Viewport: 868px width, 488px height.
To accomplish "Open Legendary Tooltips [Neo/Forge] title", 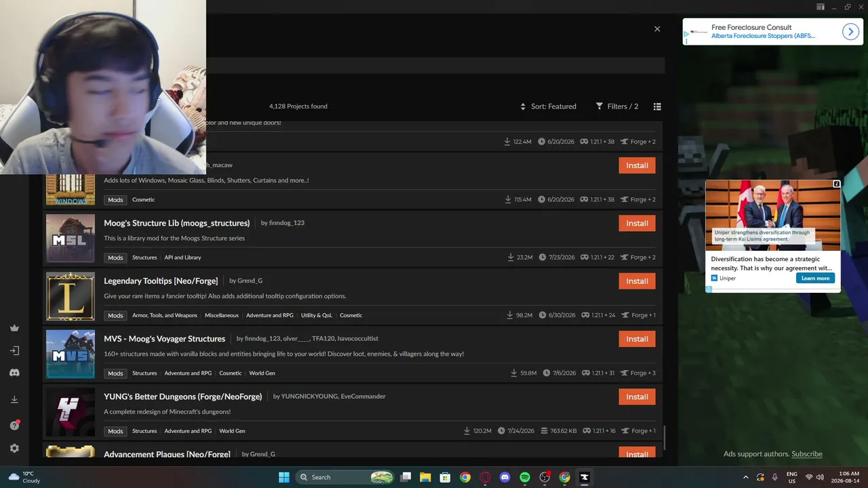I will (161, 281).
